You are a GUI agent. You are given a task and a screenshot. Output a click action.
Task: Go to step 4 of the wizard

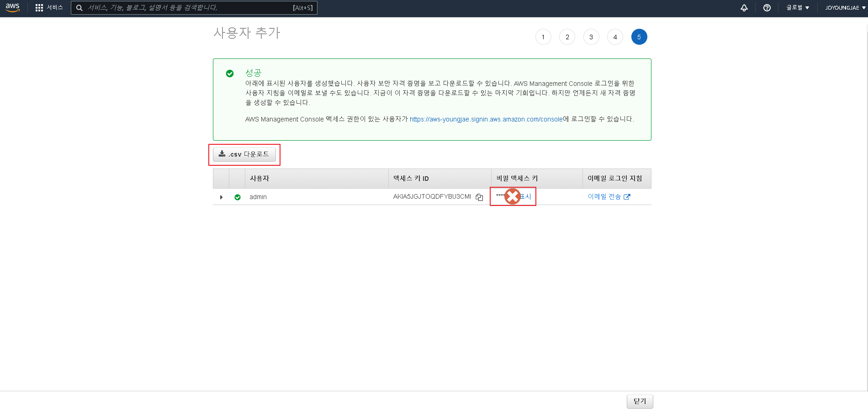615,37
